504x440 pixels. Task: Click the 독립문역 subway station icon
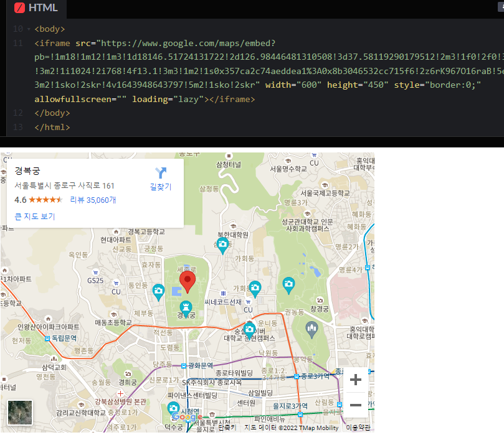(x=47, y=339)
